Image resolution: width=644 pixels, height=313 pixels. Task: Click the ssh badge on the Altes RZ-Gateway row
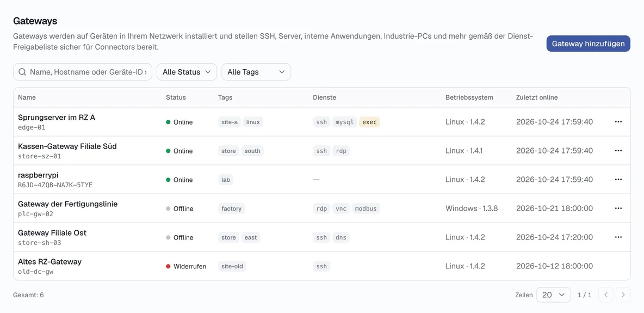(321, 266)
